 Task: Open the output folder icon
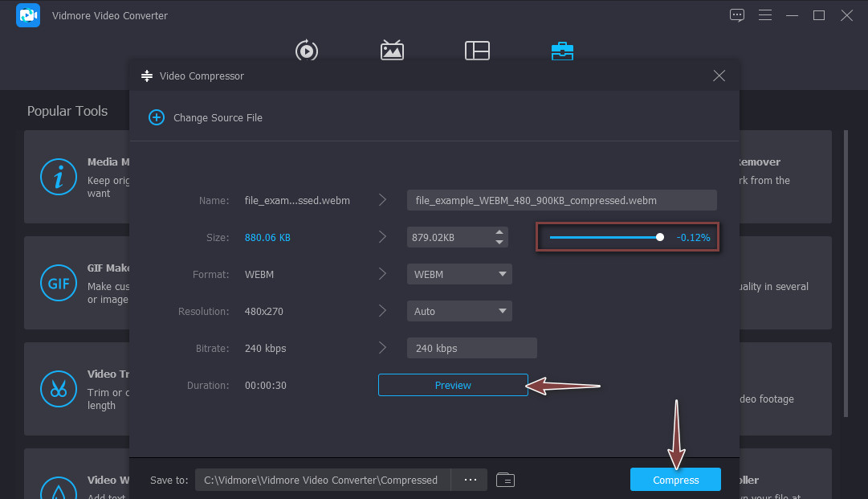point(505,480)
